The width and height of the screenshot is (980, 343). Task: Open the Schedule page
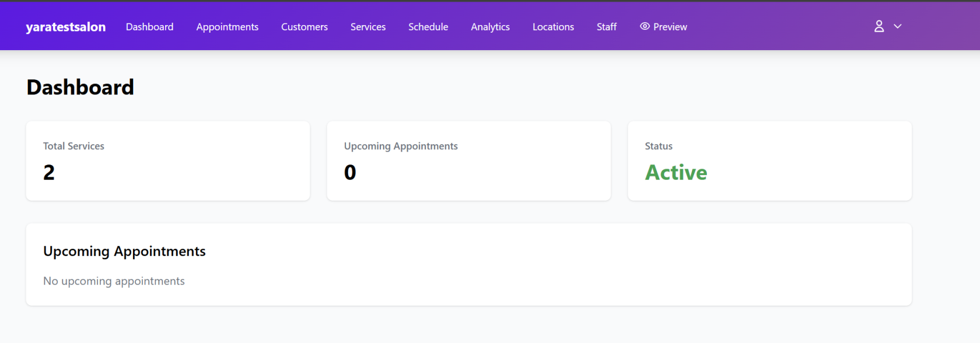(428, 27)
